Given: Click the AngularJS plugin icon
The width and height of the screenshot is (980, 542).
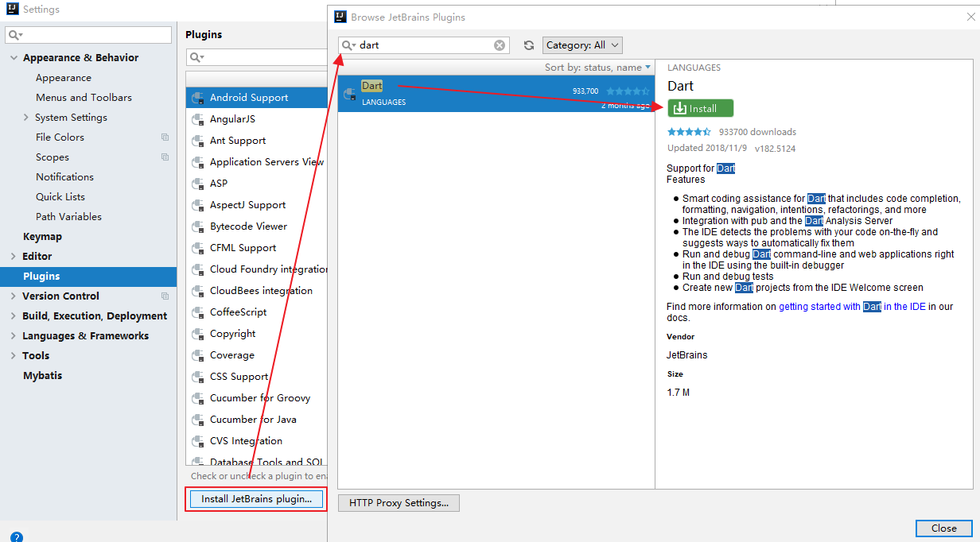Looking at the screenshot, I should click(198, 119).
